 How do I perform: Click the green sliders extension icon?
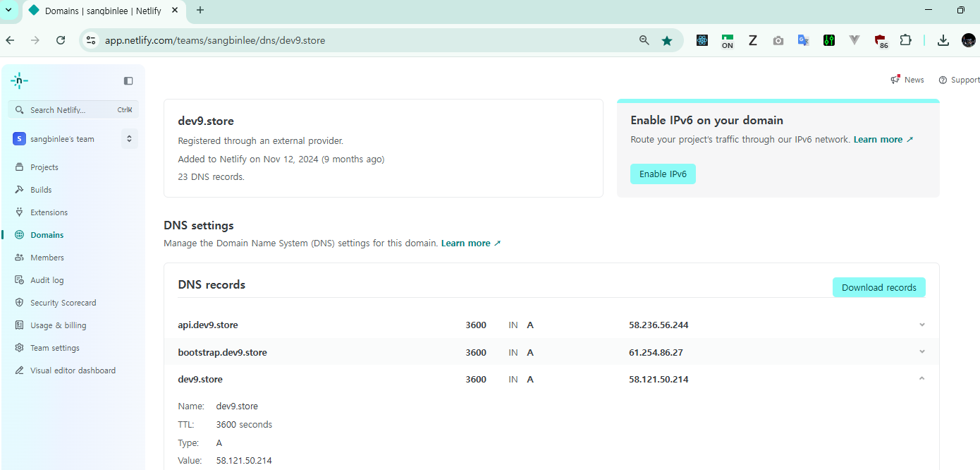(829, 41)
